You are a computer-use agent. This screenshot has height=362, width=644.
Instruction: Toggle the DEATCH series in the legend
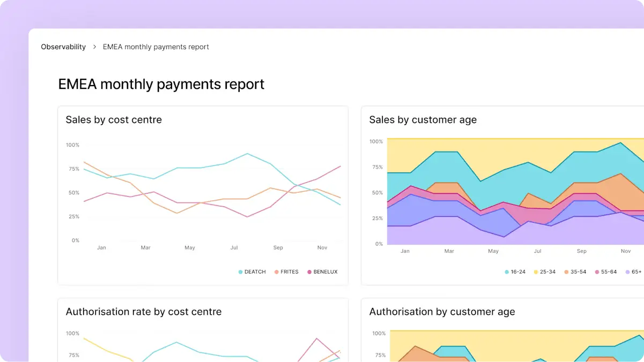pyautogui.click(x=251, y=271)
